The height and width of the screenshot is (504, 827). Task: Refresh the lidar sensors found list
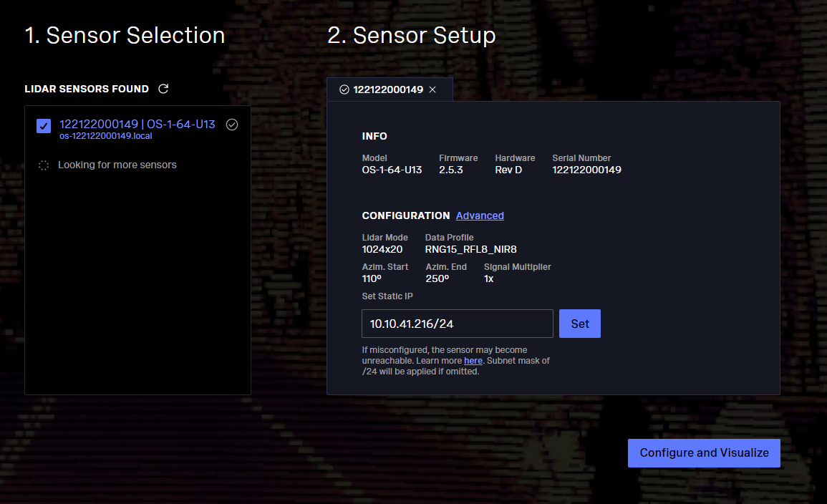(x=163, y=89)
